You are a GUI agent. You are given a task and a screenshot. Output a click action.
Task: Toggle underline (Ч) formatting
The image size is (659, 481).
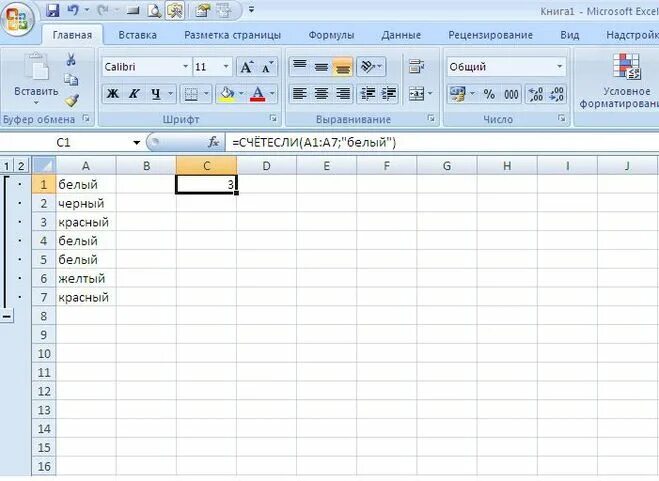point(156,93)
